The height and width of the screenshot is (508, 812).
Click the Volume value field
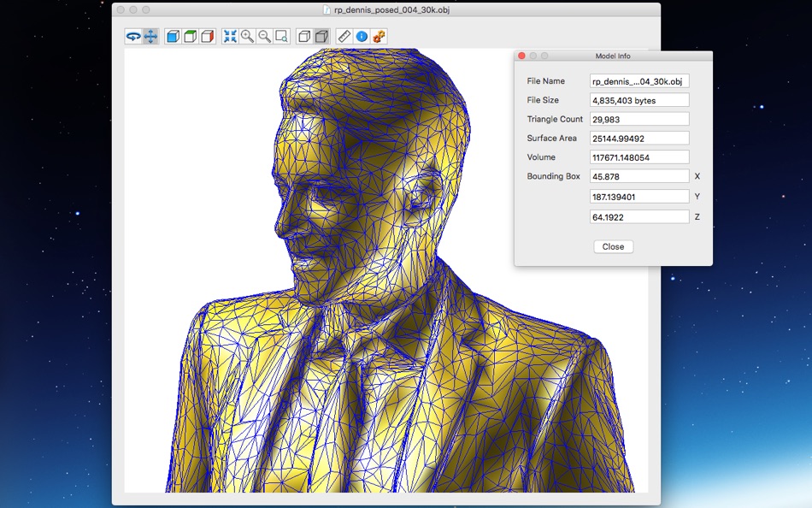coord(639,157)
